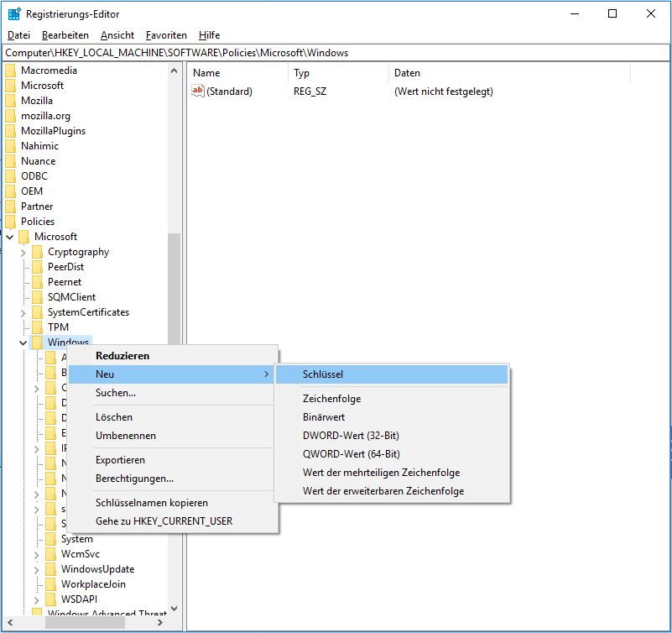Click the SystemCertificates folder icon
Screen dimensions: 672x633
point(37,312)
